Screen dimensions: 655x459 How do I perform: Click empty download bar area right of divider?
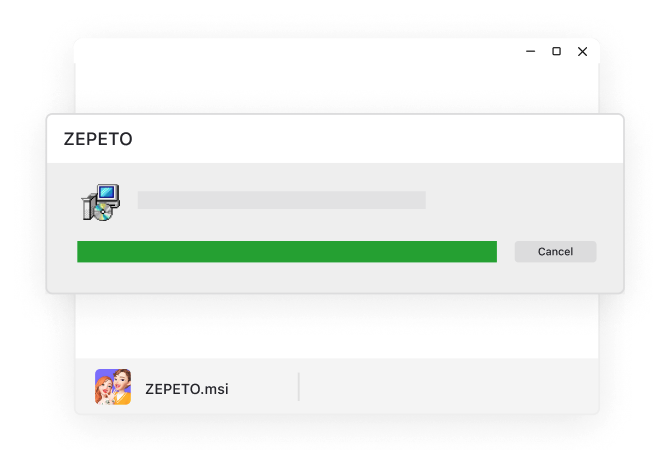tap(447, 387)
